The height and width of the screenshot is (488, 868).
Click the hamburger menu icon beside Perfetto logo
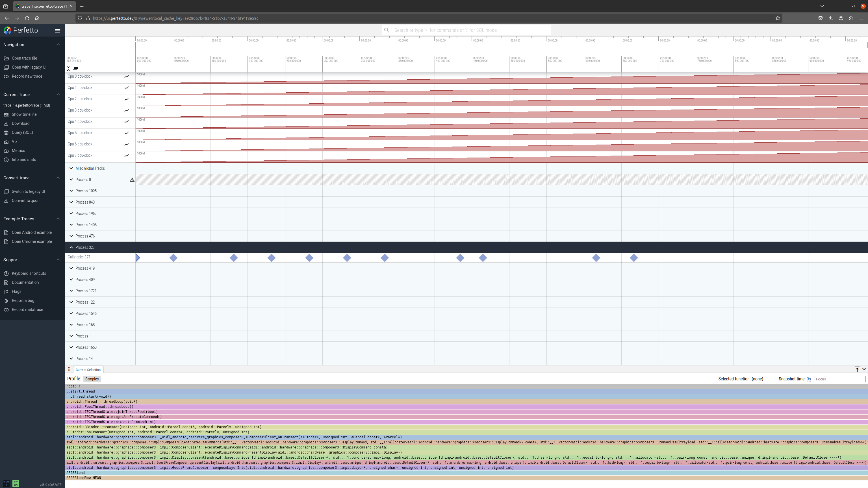tap(58, 31)
